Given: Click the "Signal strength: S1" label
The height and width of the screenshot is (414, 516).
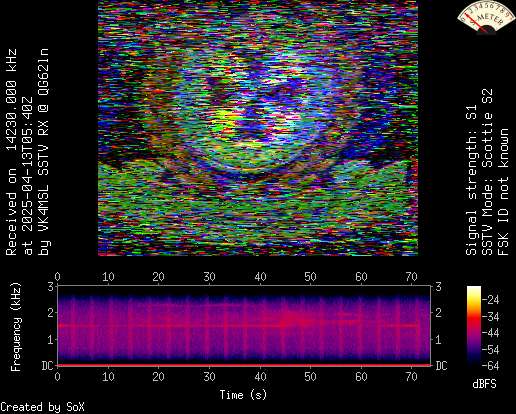Looking at the screenshot, I should pos(471,180).
